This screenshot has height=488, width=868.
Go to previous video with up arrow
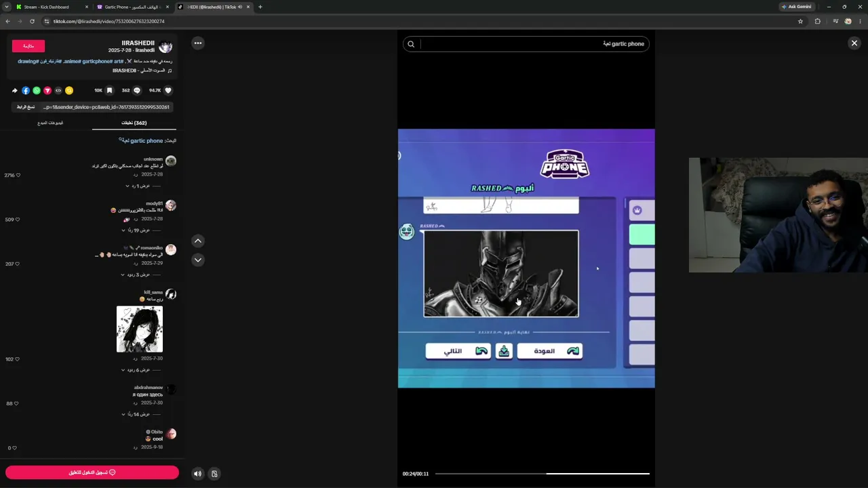click(x=198, y=241)
